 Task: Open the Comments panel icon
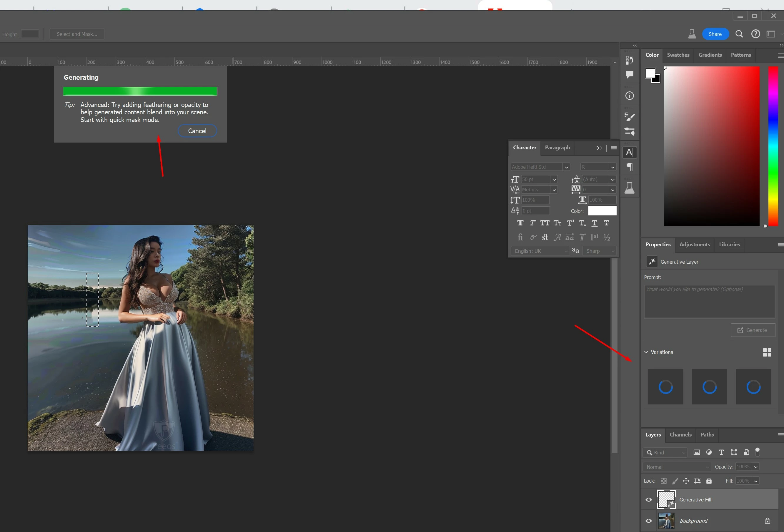pyautogui.click(x=629, y=74)
